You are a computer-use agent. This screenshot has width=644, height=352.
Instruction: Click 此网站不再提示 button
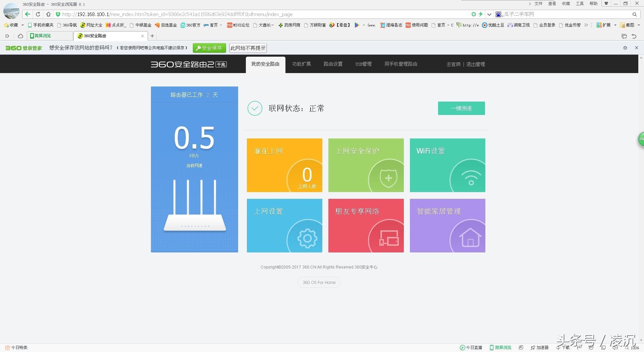[248, 48]
